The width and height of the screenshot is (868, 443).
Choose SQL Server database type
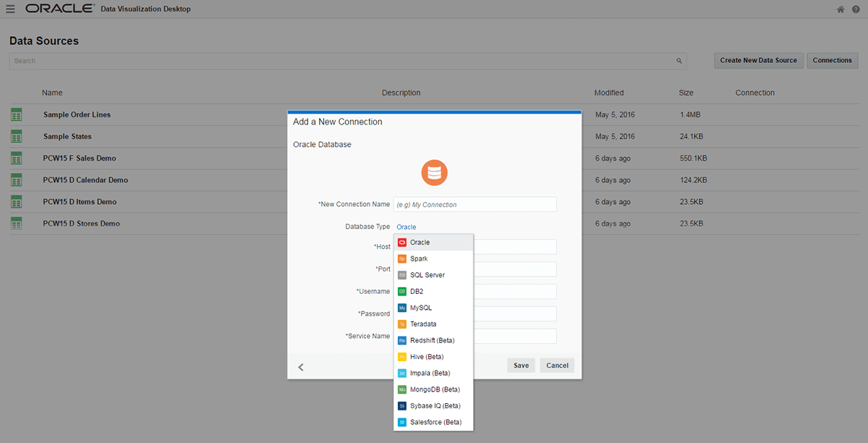[433, 275]
